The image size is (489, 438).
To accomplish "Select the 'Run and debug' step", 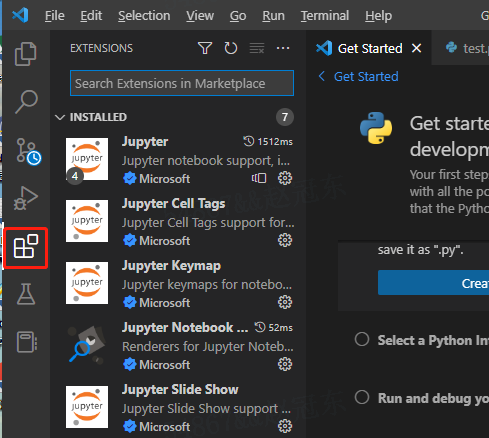I will point(422,398).
